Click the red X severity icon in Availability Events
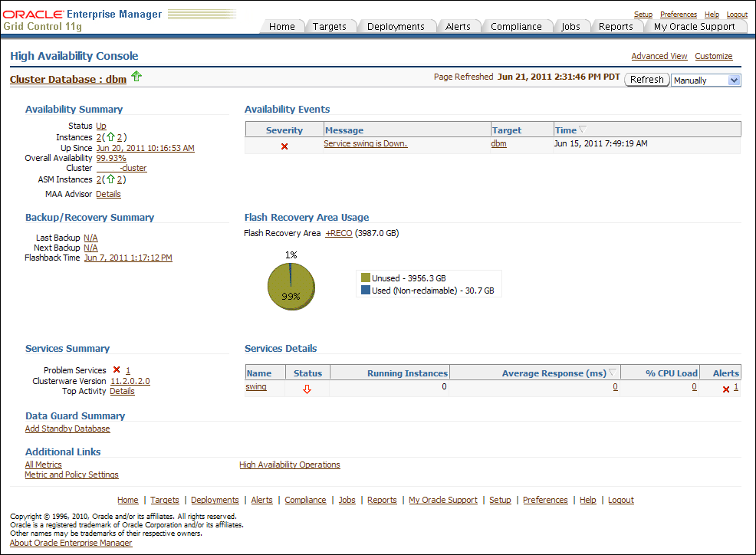 click(x=284, y=146)
